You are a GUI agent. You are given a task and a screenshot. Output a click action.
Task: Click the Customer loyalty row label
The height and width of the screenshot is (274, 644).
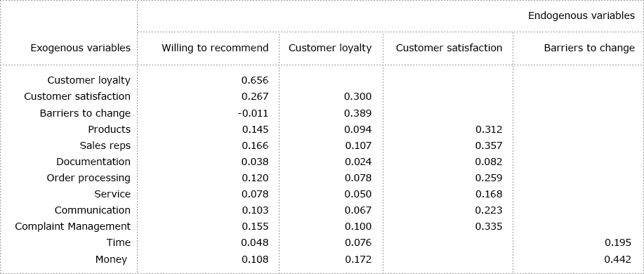pos(88,80)
